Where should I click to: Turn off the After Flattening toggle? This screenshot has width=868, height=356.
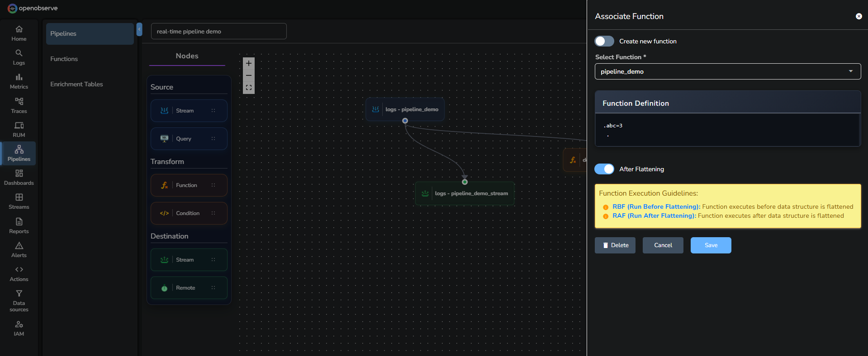coord(604,169)
